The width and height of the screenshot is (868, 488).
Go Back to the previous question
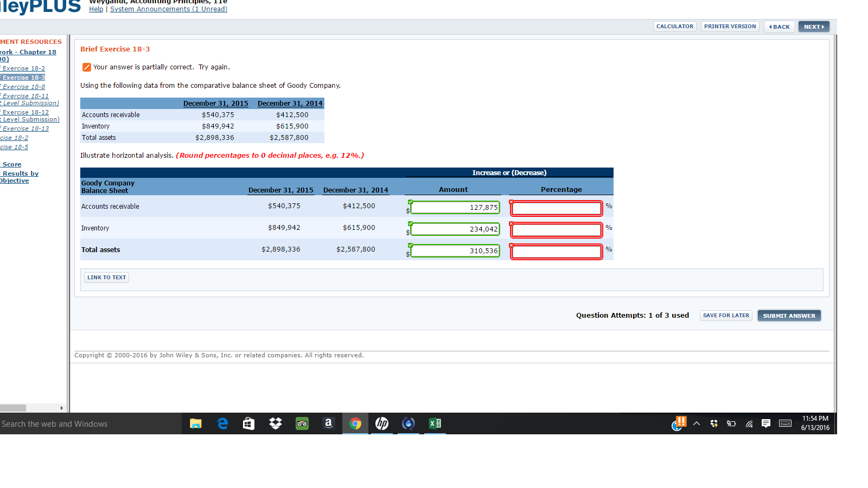point(780,27)
